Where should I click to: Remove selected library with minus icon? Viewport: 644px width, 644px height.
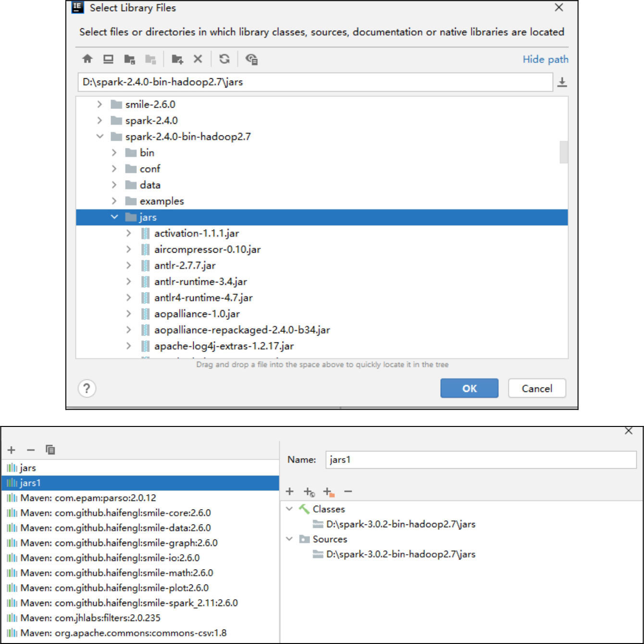[x=31, y=450]
